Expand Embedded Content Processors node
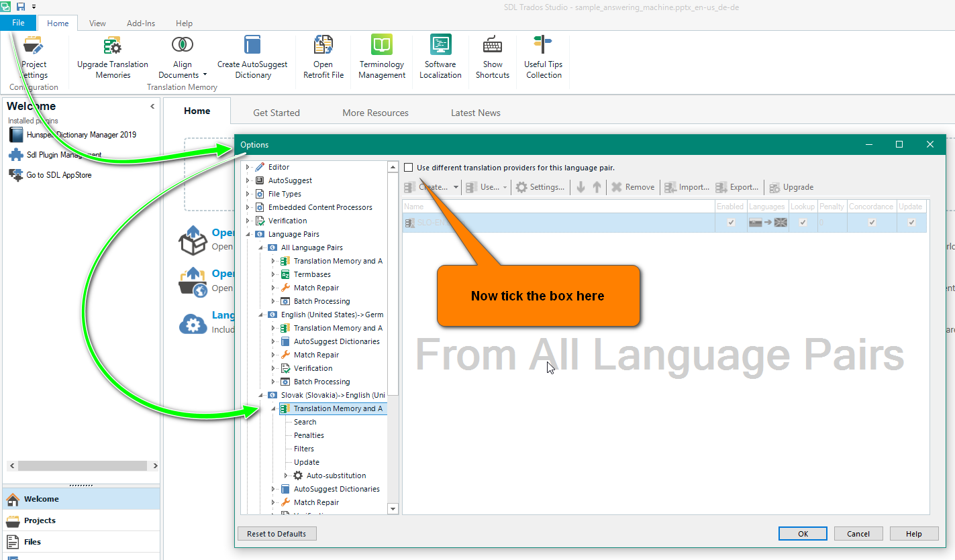This screenshot has height=560, width=955. (x=248, y=207)
